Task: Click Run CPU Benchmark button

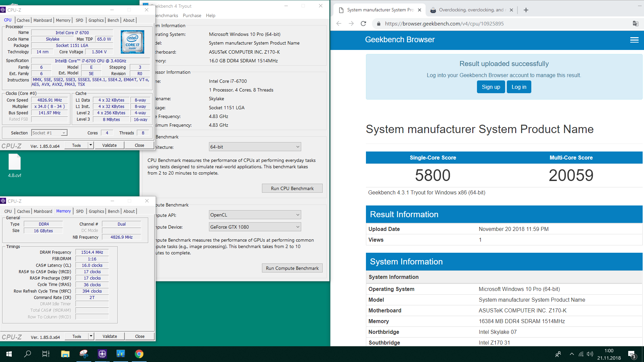Action: [292, 188]
